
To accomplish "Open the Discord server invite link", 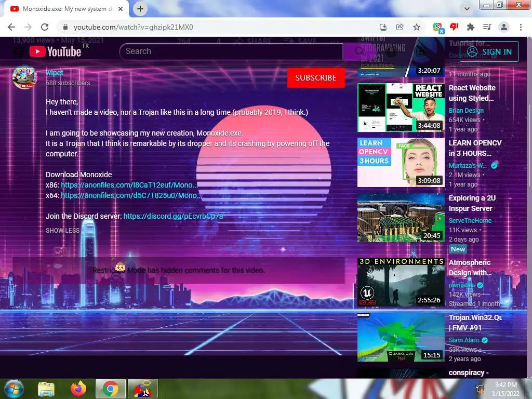I will [173, 216].
